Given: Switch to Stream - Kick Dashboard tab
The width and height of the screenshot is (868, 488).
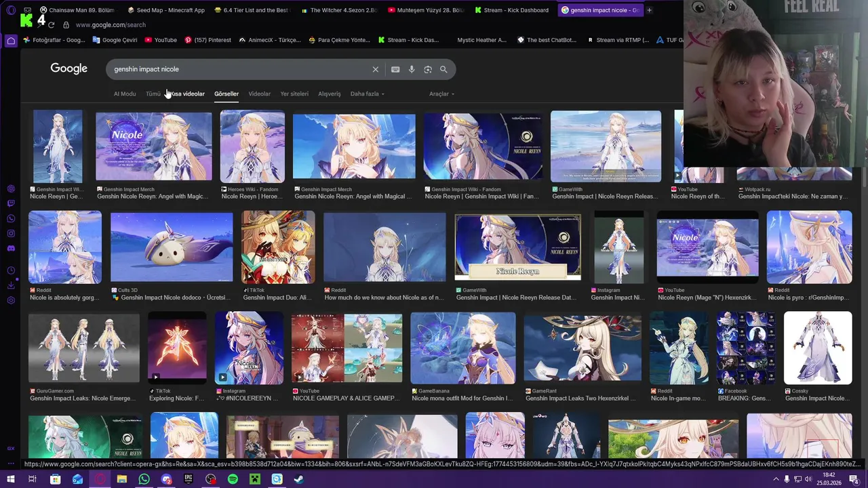Looking at the screenshot, I should [513, 10].
